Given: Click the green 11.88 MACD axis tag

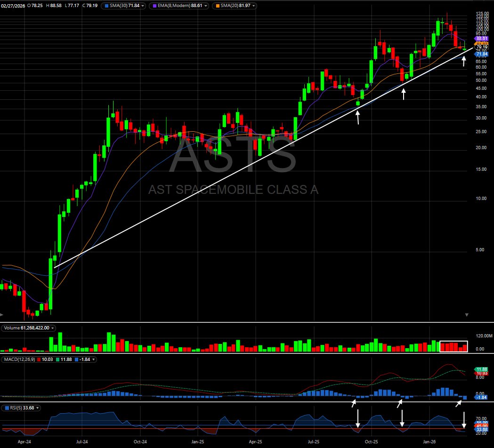Looking at the screenshot, I should [481, 369].
